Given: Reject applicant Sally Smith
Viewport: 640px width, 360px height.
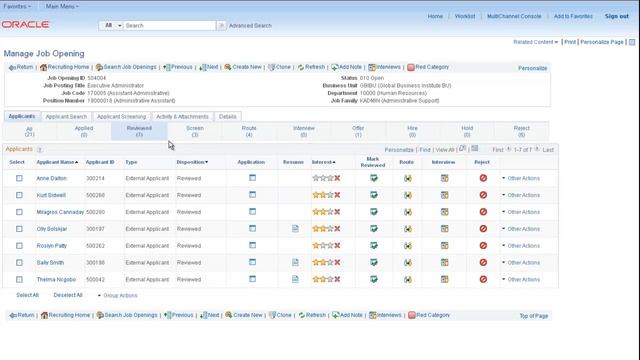Looking at the screenshot, I should 483,262.
